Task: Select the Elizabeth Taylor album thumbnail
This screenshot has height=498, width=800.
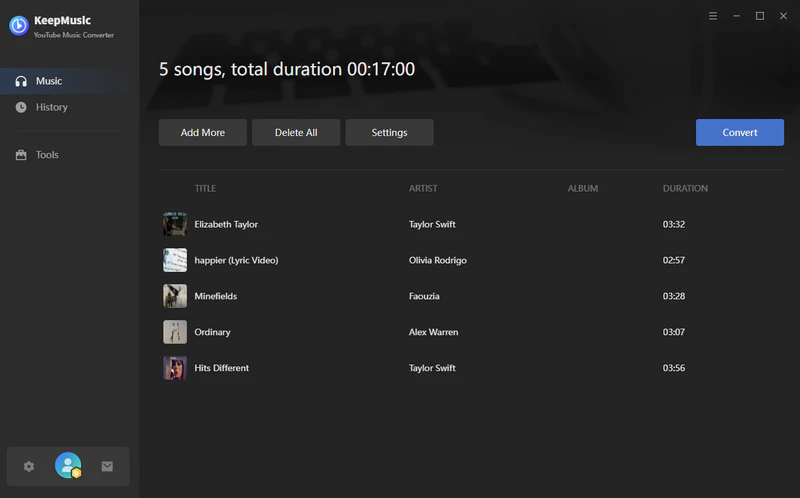Action: (x=175, y=224)
